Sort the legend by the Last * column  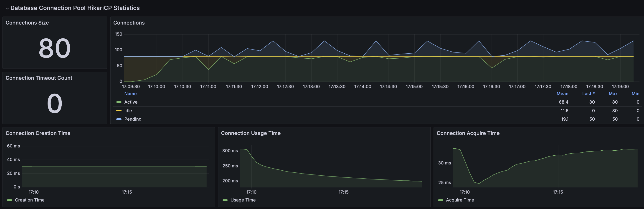(x=588, y=94)
